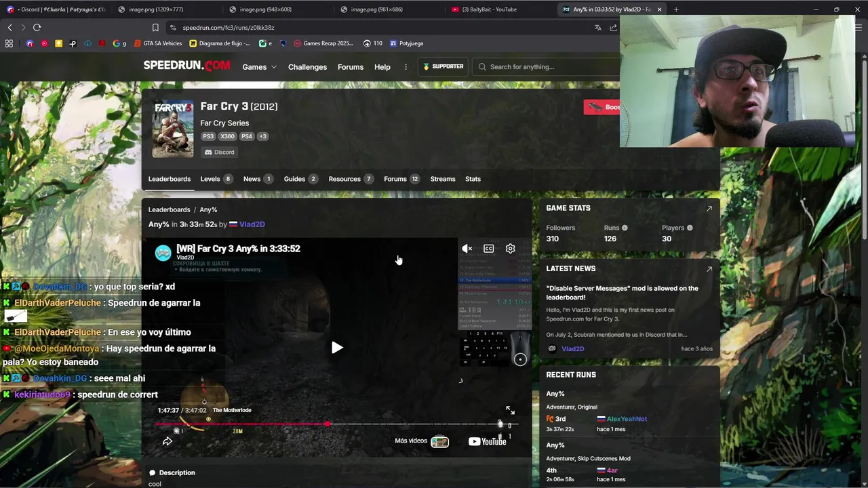Open a new browser tab with plus

[676, 9]
